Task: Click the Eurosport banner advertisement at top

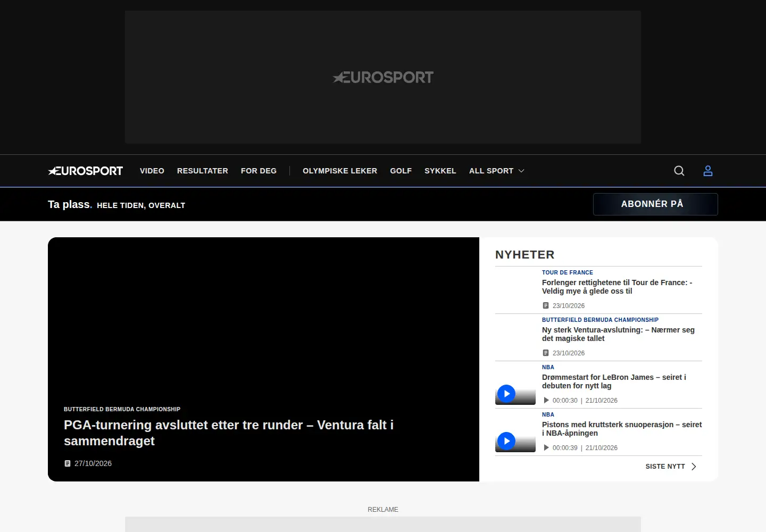Action: [x=383, y=77]
